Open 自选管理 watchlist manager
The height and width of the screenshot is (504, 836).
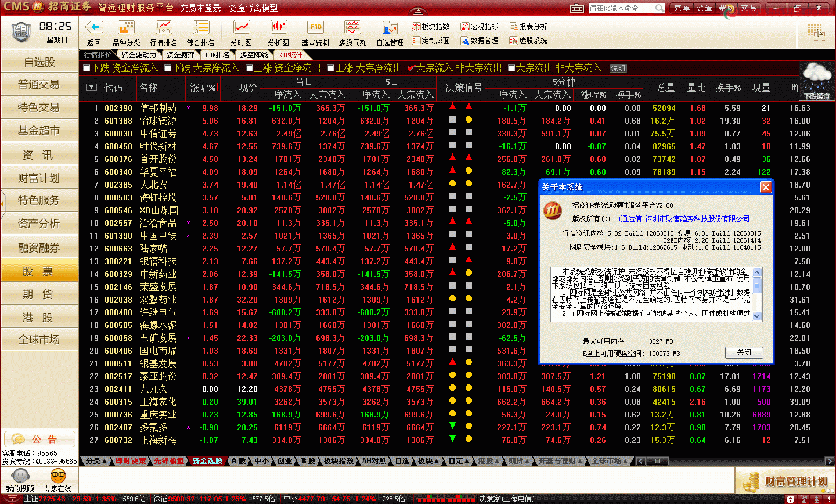click(390, 27)
